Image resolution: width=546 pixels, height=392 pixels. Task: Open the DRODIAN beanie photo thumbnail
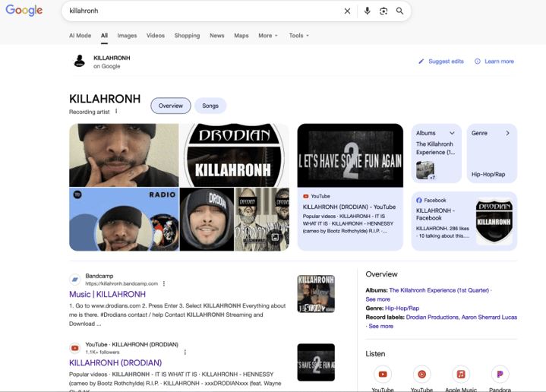point(207,220)
